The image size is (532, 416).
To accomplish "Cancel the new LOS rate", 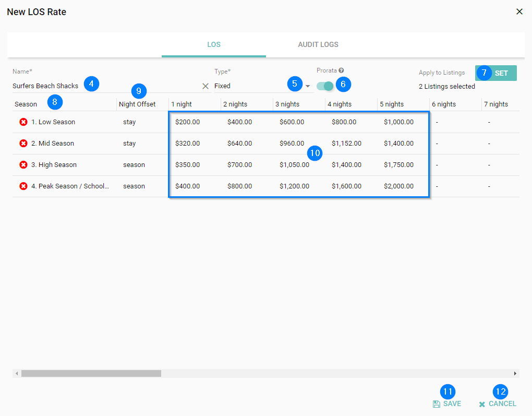I will tap(498, 403).
